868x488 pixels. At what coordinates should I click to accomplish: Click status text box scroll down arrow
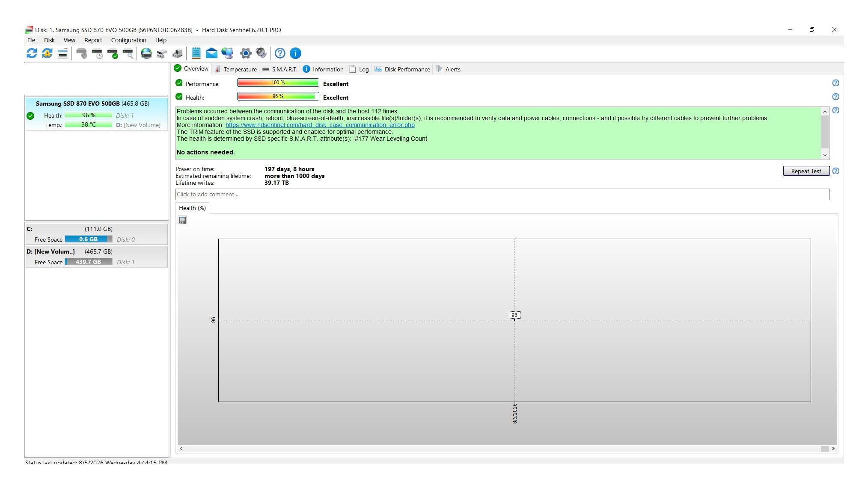(x=825, y=155)
